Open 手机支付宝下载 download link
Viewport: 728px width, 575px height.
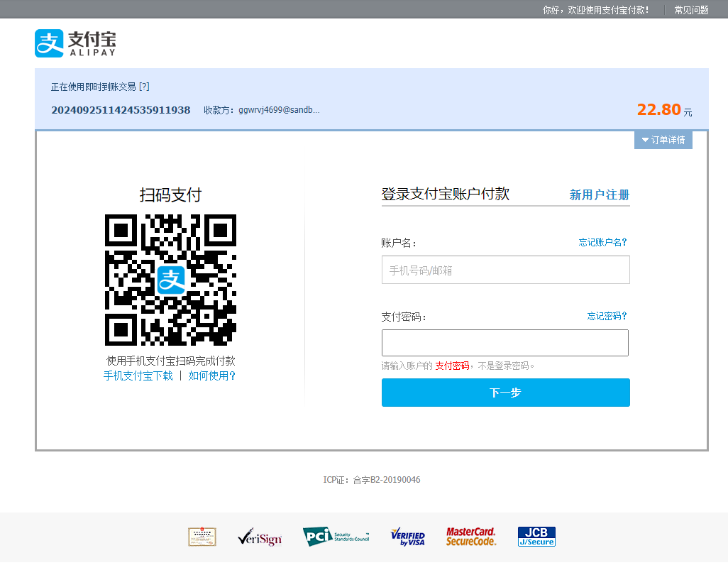pyautogui.click(x=138, y=376)
